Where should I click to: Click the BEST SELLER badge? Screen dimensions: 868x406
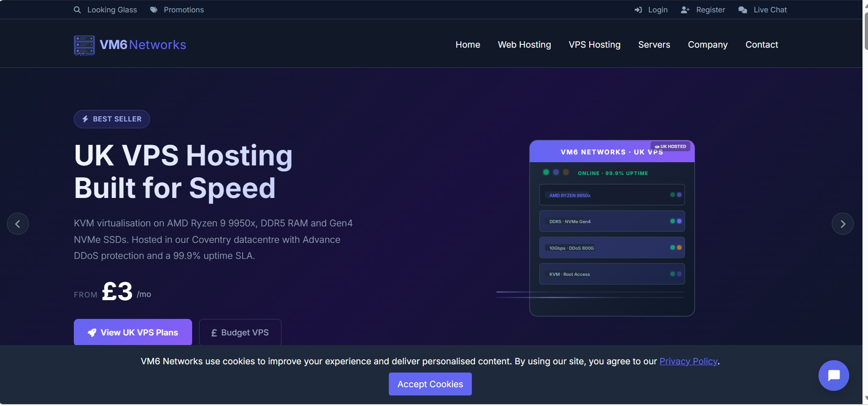pyautogui.click(x=112, y=119)
